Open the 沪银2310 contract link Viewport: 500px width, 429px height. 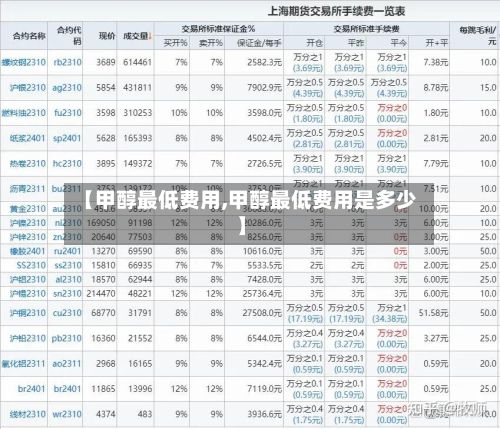point(28,88)
